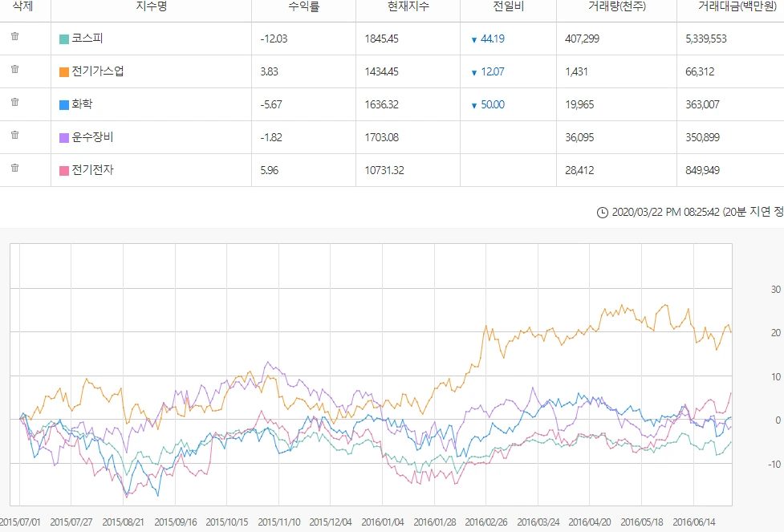Screen dimensions: 784x532
Task: Click the 삭제 column header
Action: click(x=22, y=6)
